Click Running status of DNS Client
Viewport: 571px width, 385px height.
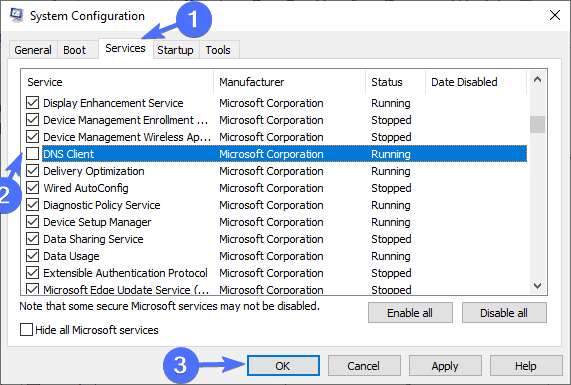point(391,154)
